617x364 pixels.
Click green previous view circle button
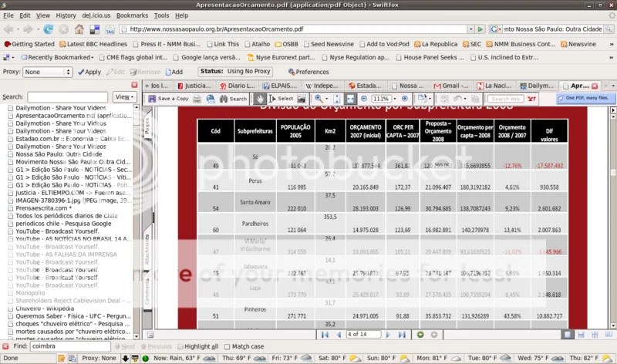point(420,335)
